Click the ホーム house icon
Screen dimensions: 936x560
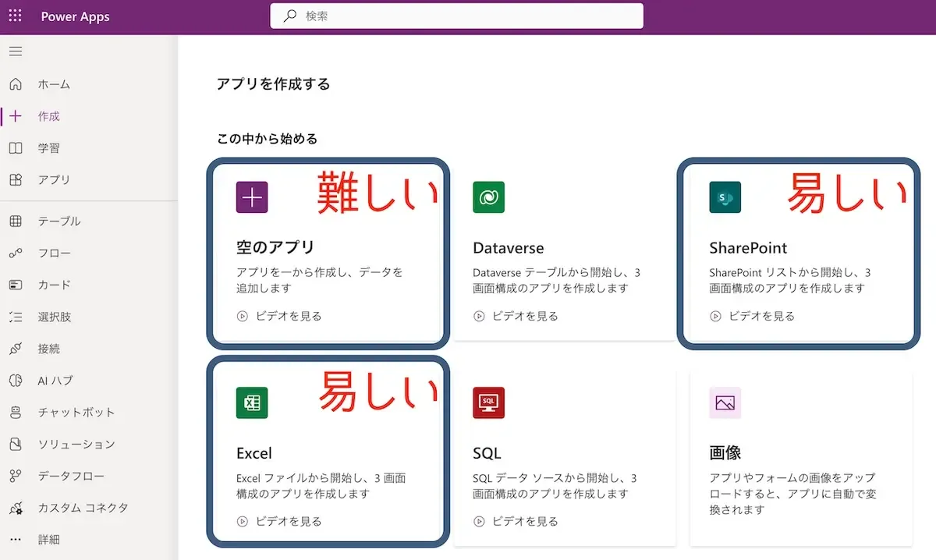16,84
